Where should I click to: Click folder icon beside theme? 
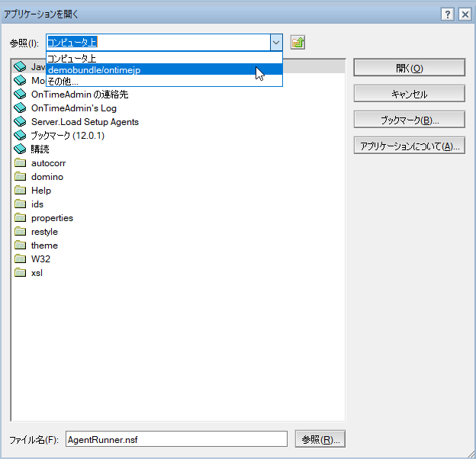[x=20, y=245]
